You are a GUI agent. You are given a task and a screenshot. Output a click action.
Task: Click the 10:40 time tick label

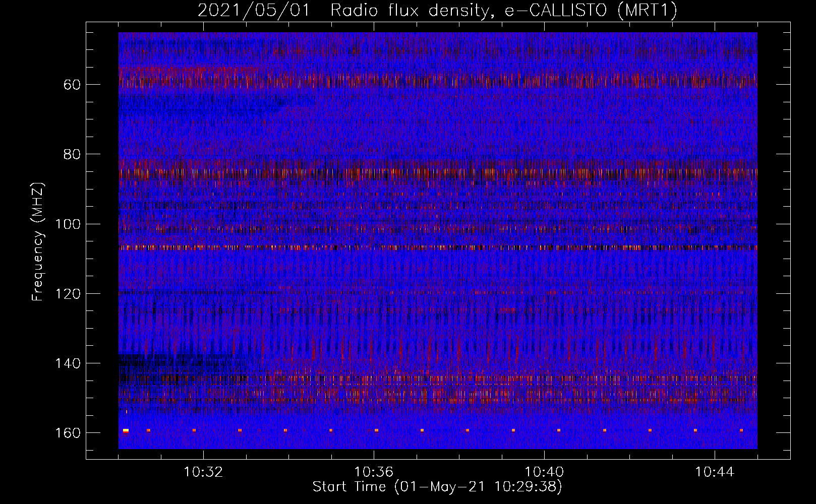544,472
